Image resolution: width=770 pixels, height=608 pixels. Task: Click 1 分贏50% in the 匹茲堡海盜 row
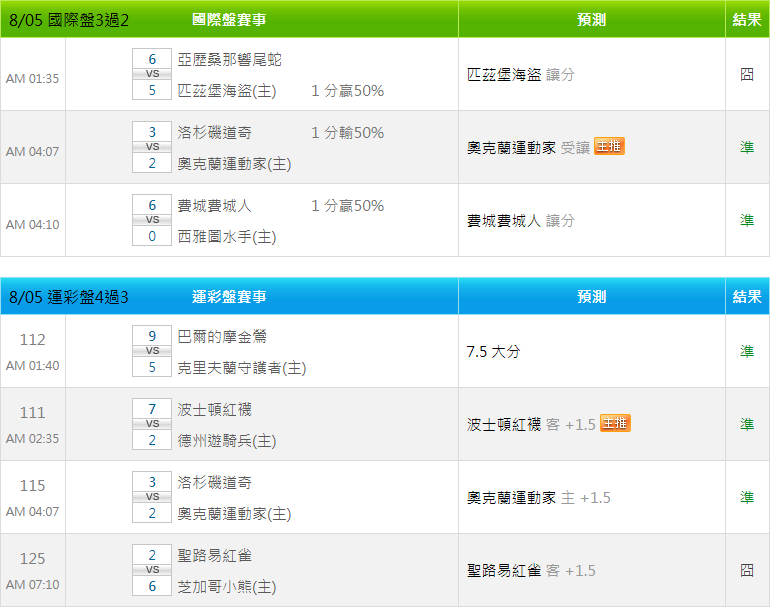[348, 91]
